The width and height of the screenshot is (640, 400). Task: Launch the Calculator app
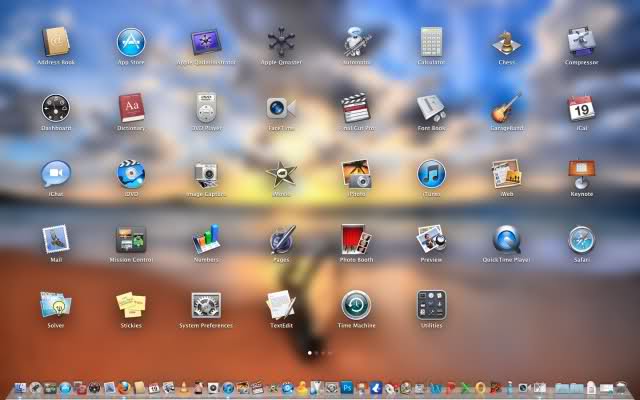click(x=431, y=42)
